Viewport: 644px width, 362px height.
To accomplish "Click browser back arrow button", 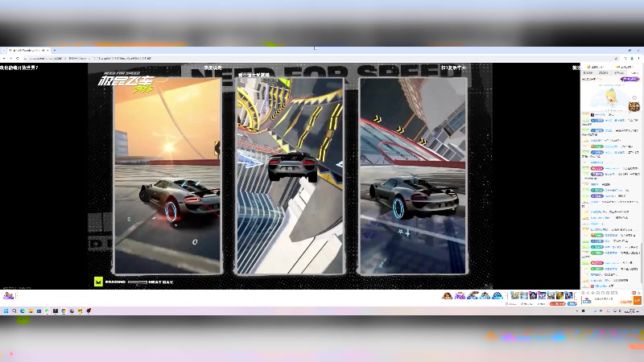I will (x=4, y=58).
